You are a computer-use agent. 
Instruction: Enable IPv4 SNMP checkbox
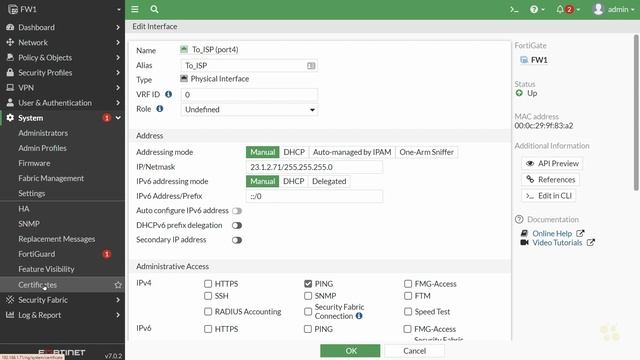coord(308,296)
